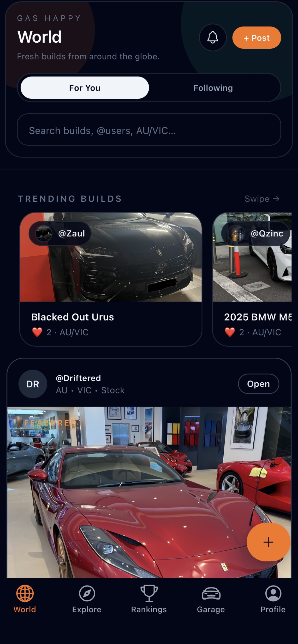
Task: Tap the heart on the BMW card
Action: tap(230, 332)
